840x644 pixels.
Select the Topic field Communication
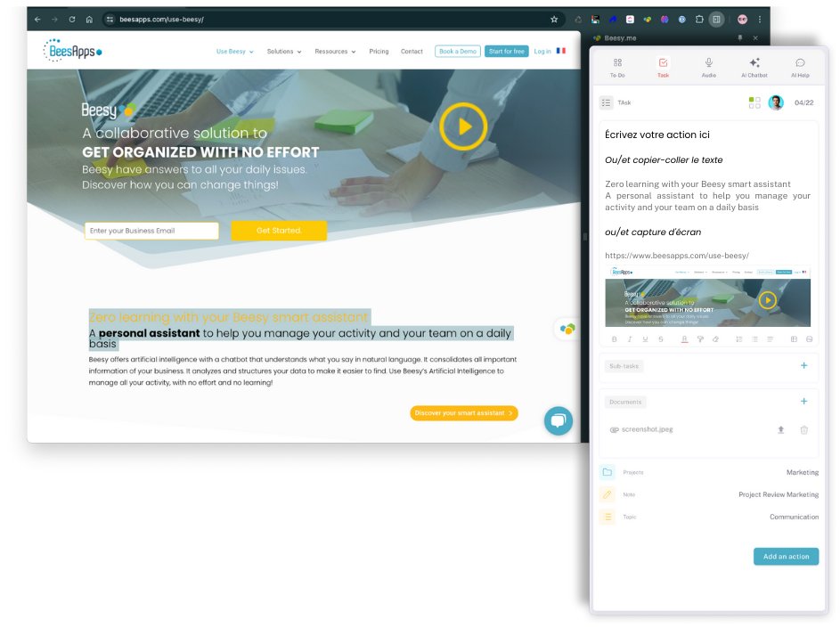tap(794, 517)
